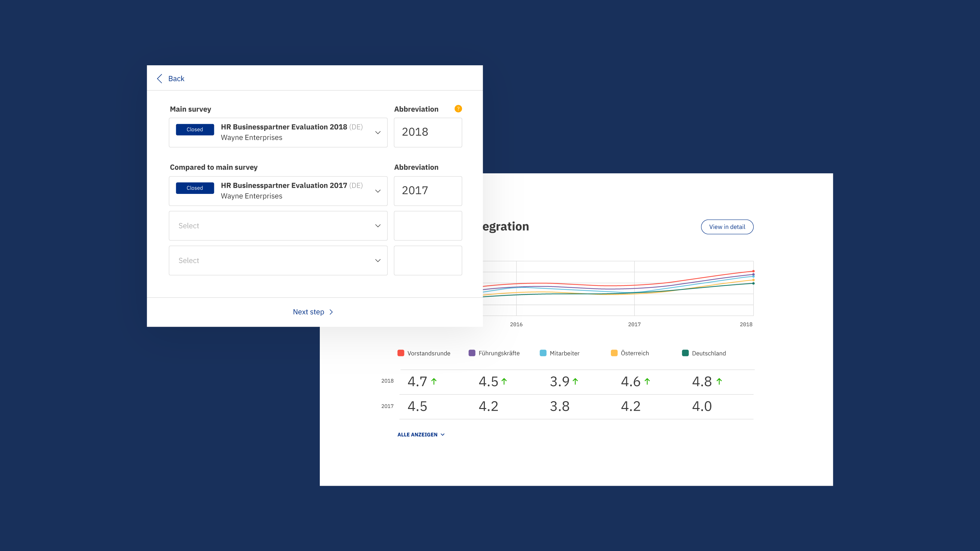Click the orange help question mark icon
The height and width of the screenshot is (551, 980).
pos(458,109)
